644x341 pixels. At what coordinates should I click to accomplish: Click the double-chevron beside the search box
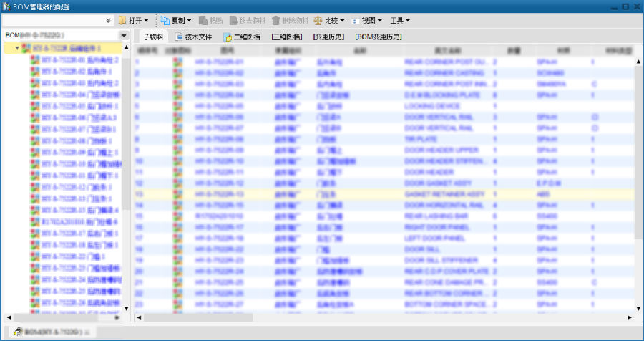pos(109,20)
